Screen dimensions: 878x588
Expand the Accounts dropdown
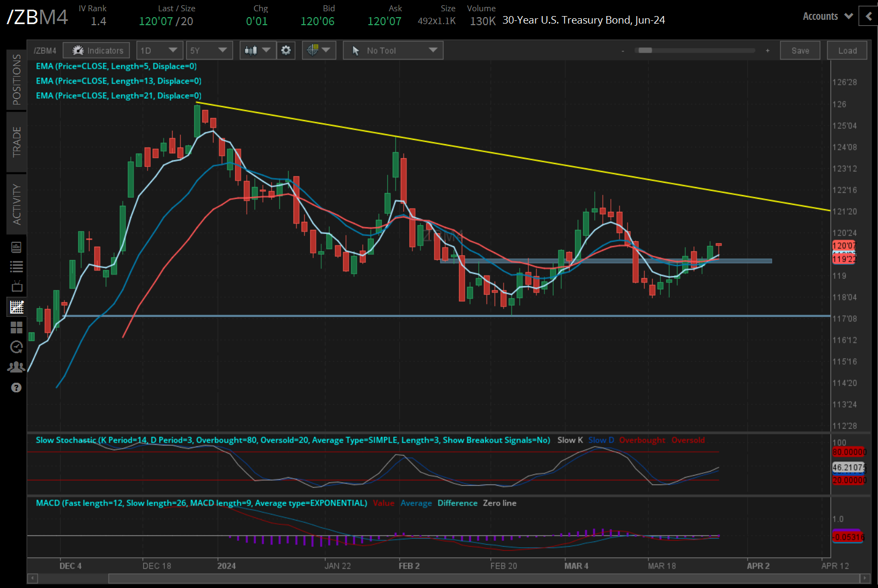tap(828, 16)
